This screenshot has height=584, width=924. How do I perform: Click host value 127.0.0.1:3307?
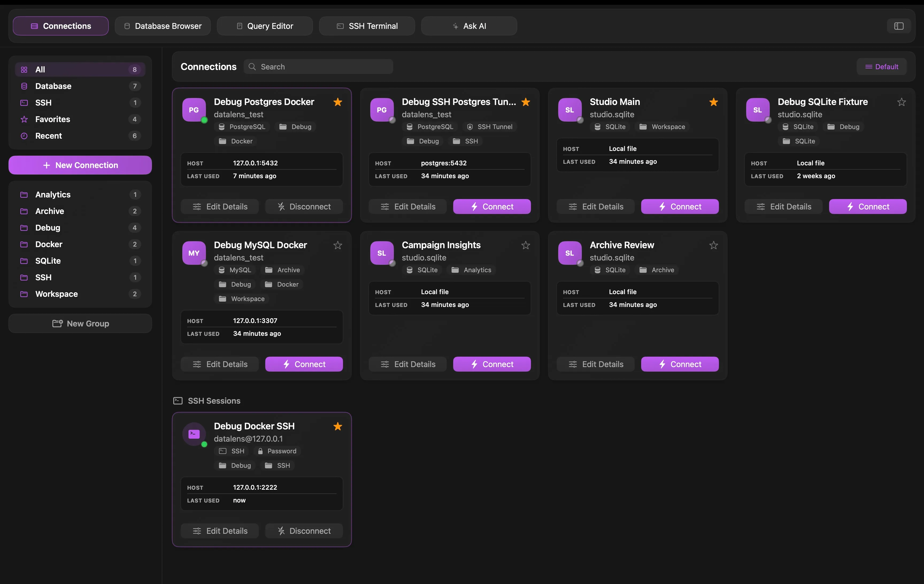255,321
